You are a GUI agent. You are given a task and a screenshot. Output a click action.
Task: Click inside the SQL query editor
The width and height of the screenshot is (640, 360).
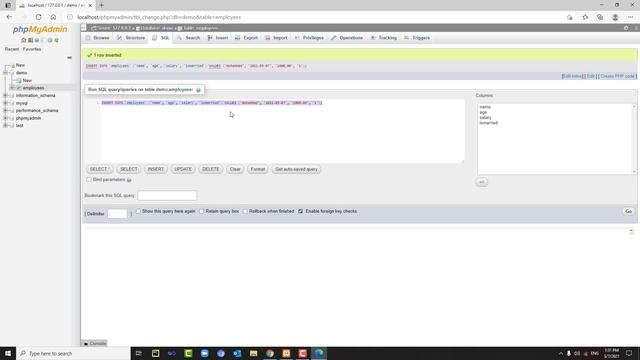(282, 131)
